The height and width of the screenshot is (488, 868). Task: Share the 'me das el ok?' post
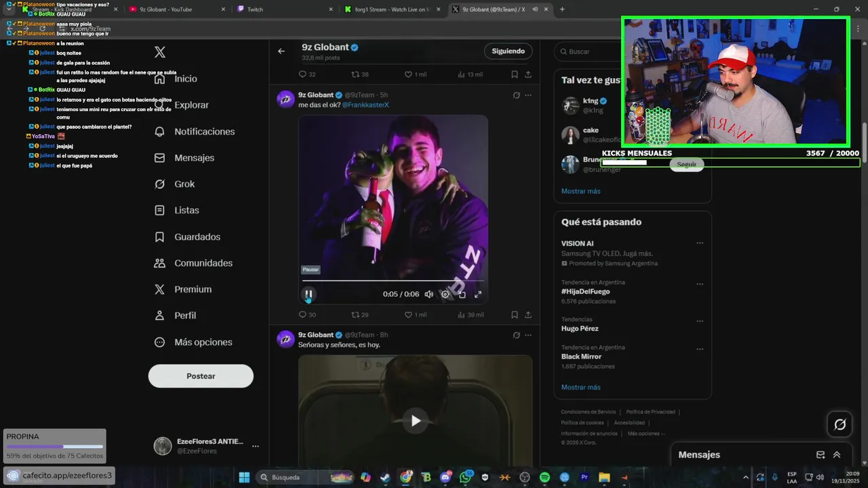[x=528, y=314]
